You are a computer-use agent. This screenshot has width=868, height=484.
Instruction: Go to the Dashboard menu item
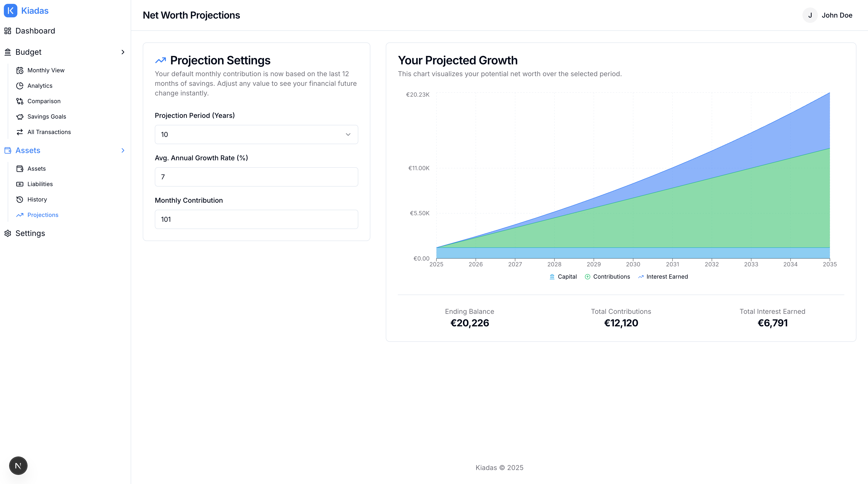(x=35, y=31)
